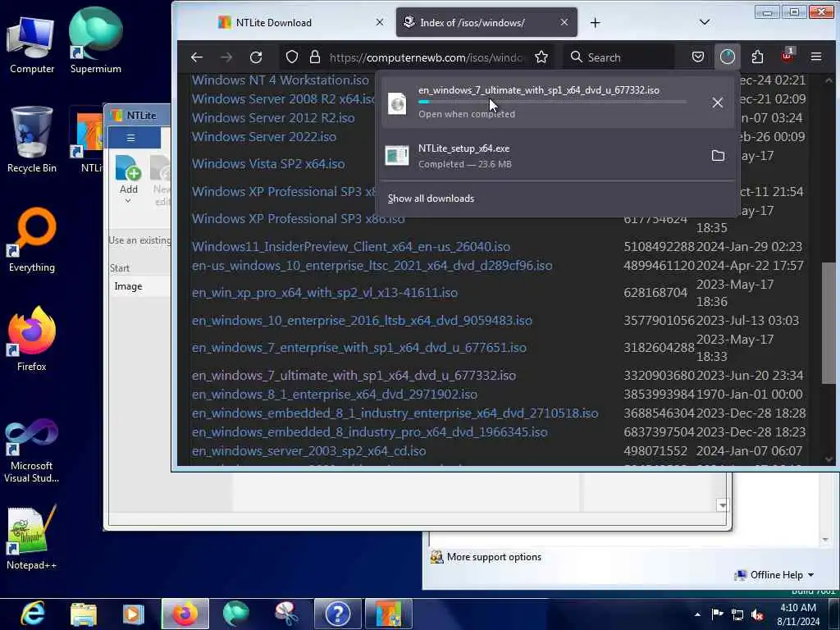Cancel the Windows 7 ultimate ISO download

[x=717, y=103]
